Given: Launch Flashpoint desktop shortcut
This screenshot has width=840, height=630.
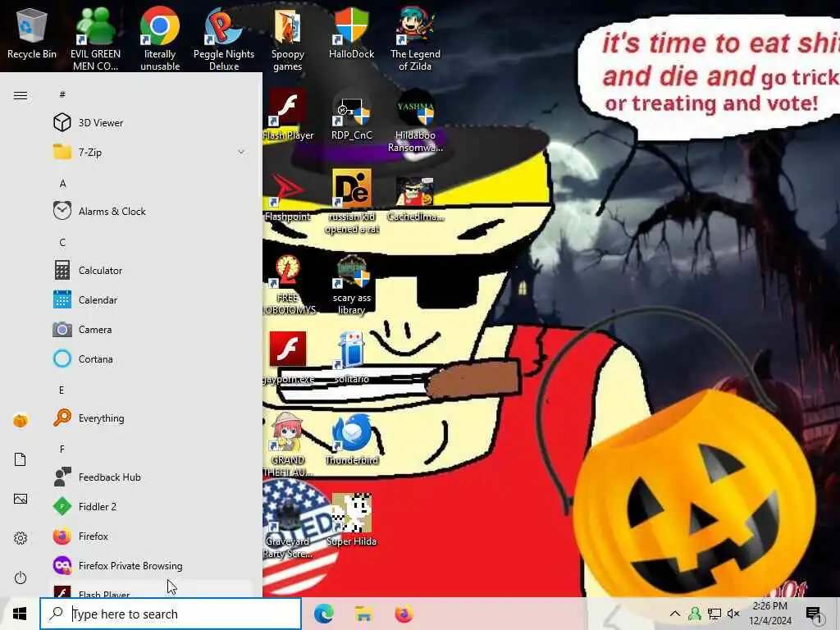Looking at the screenshot, I should tap(288, 196).
